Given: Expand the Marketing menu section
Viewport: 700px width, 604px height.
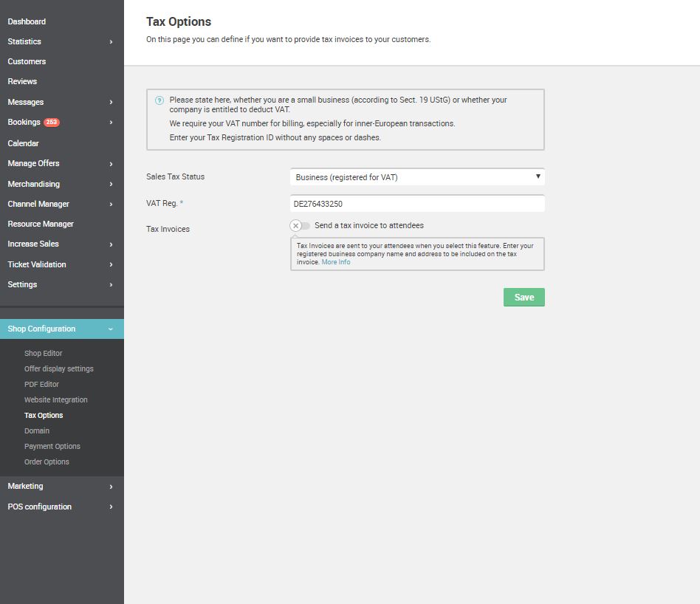Looking at the screenshot, I should [x=62, y=486].
